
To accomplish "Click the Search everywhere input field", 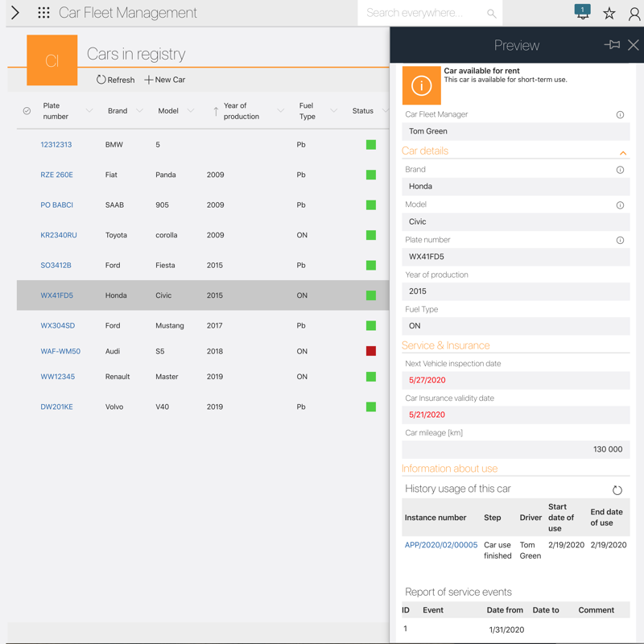I will pyautogui.click(x=423, y=13).
